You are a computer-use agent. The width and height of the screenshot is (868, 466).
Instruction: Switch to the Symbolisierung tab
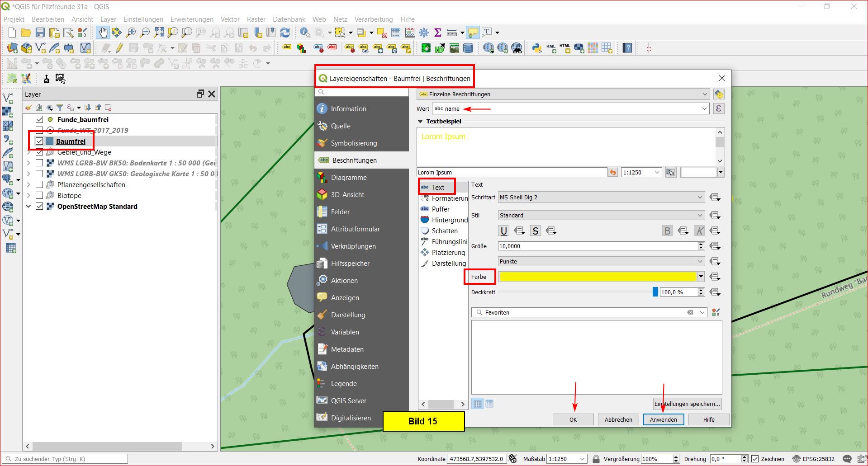click(x=353, y=143)
